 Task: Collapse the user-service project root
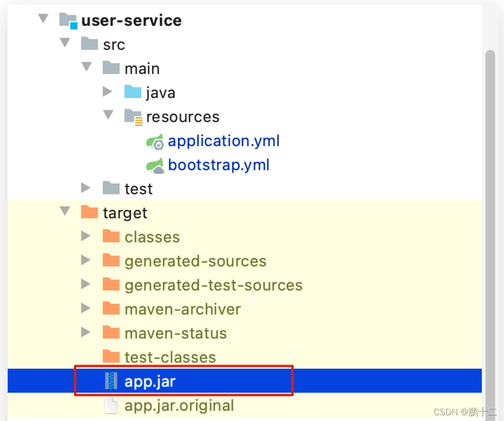(x=43, y=18)
